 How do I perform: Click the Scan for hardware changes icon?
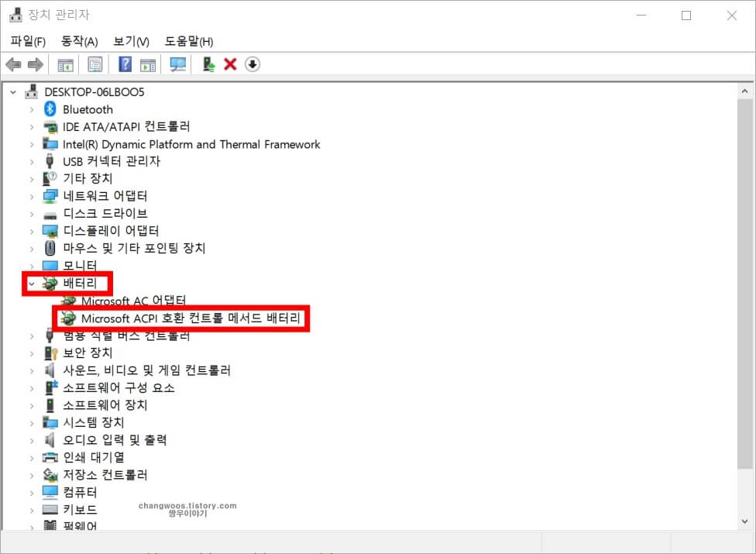(177, 64)
